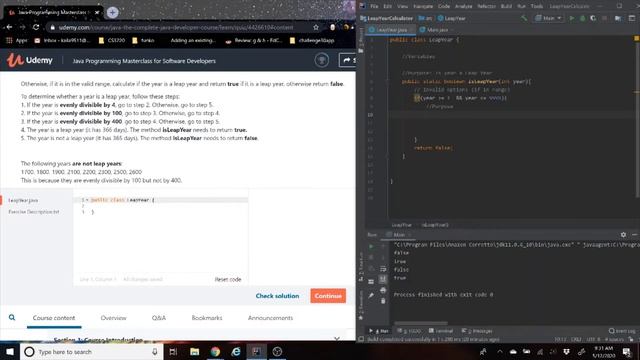
Task: Print the Run console output
Action: tap(383, 290)
